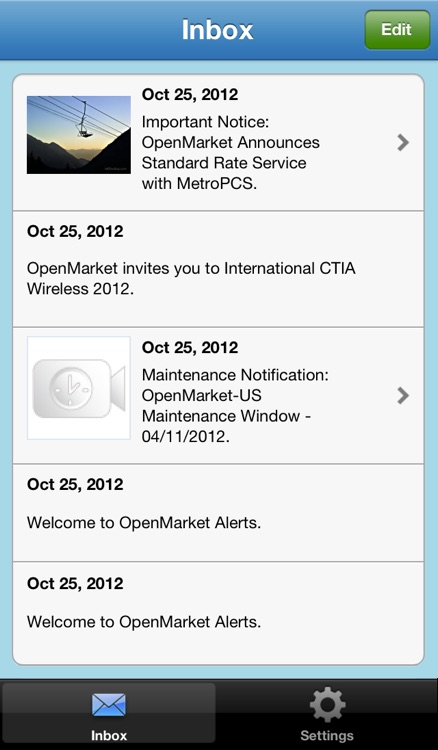This screenshot has width=438, height=750.
Task: Click the date above the first Welcome message
Action: (x=75, y=485)
